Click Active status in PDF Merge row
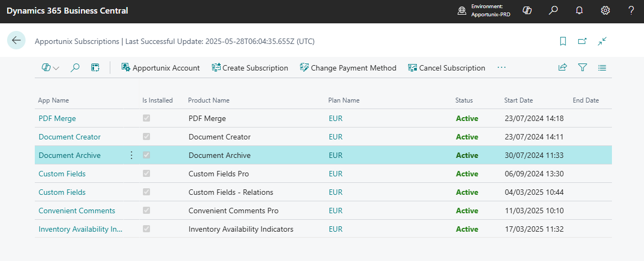 tap(467, 118)
